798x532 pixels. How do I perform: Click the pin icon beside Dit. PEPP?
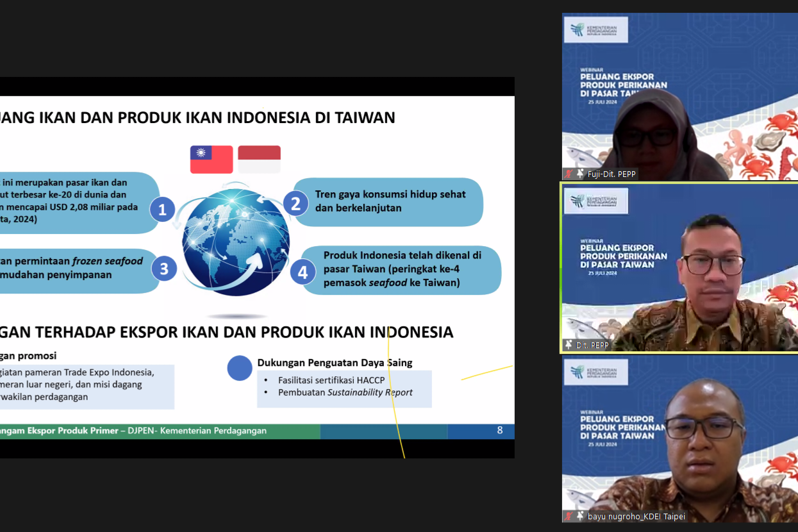click(x=569, y=345)
